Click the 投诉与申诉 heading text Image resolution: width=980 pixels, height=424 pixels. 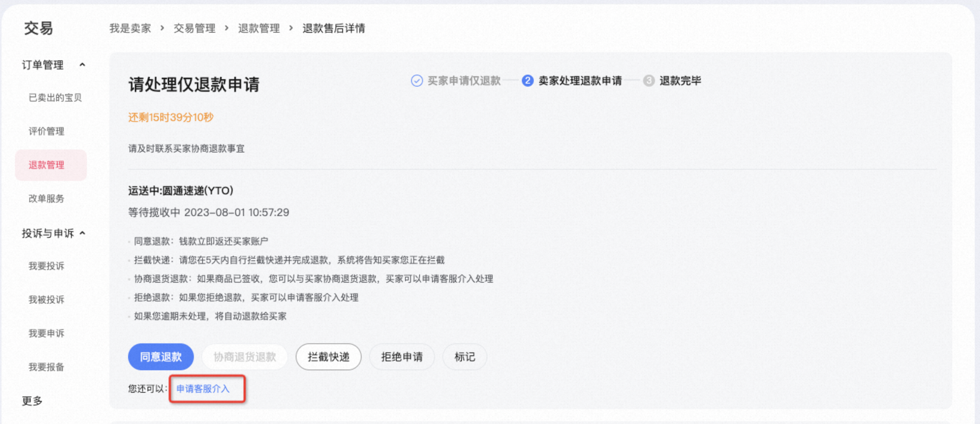pos(48,233)
